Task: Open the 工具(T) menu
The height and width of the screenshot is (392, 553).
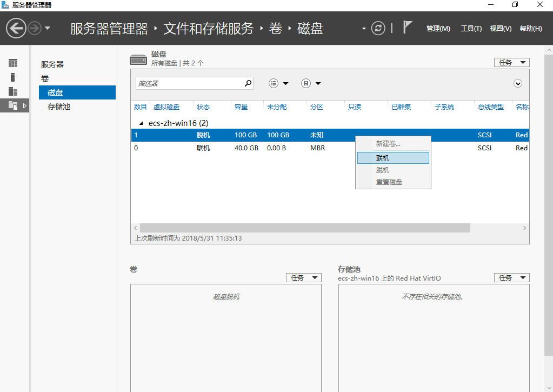Action: click(x=471, y=29)
